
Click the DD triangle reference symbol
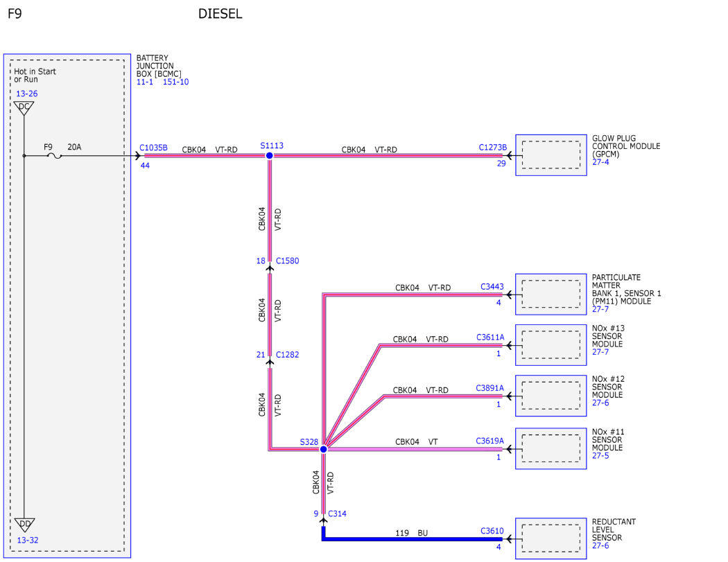(24, 525)
